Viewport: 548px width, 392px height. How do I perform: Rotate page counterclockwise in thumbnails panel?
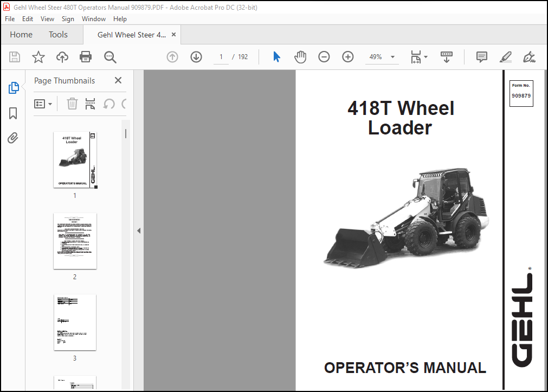109,104
